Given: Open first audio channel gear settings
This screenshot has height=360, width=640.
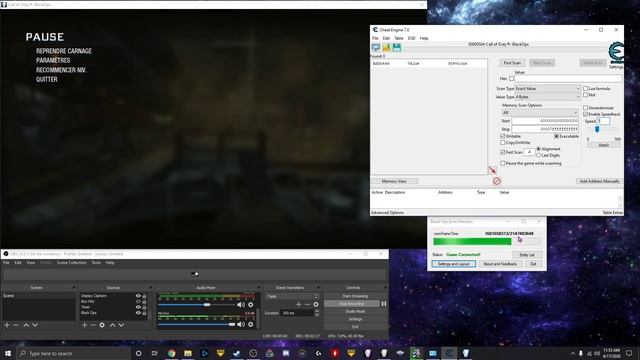Looking at the screenshot, I should [251, 304].
